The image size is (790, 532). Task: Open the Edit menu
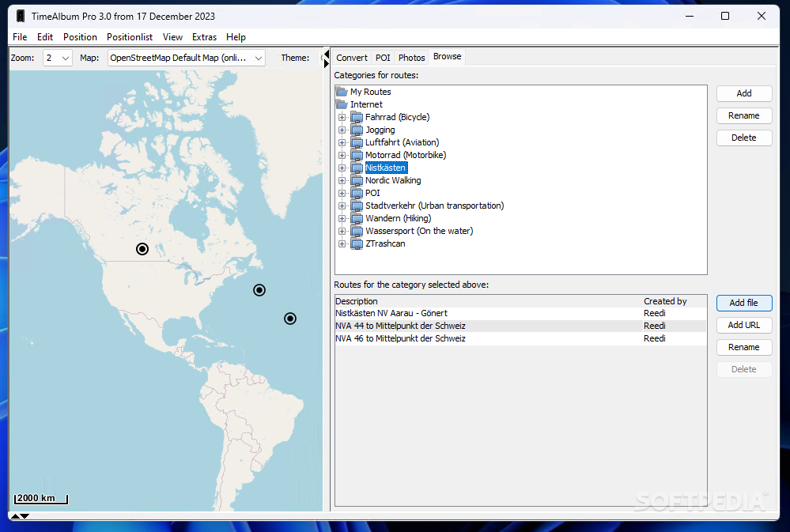pos(45,37)
